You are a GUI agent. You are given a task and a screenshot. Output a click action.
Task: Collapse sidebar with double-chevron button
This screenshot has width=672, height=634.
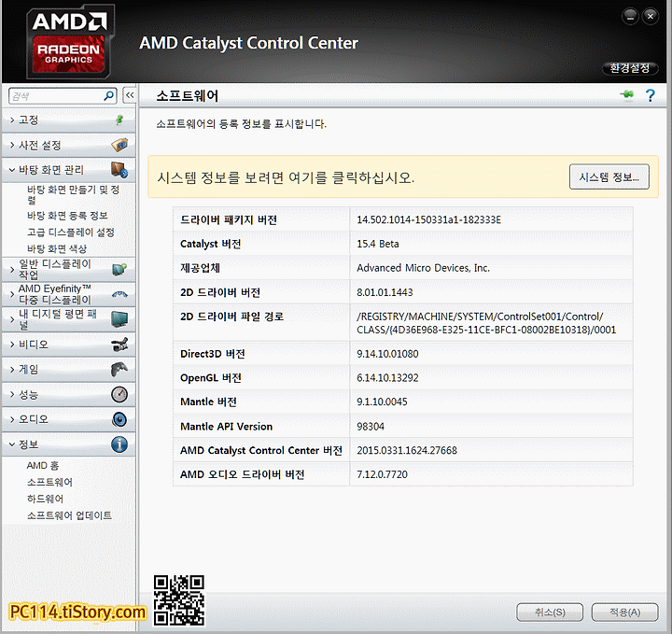tap(130, 95)
